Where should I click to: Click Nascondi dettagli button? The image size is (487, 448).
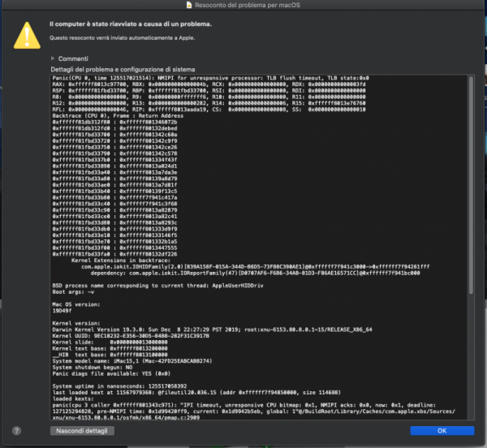(82, 431)
